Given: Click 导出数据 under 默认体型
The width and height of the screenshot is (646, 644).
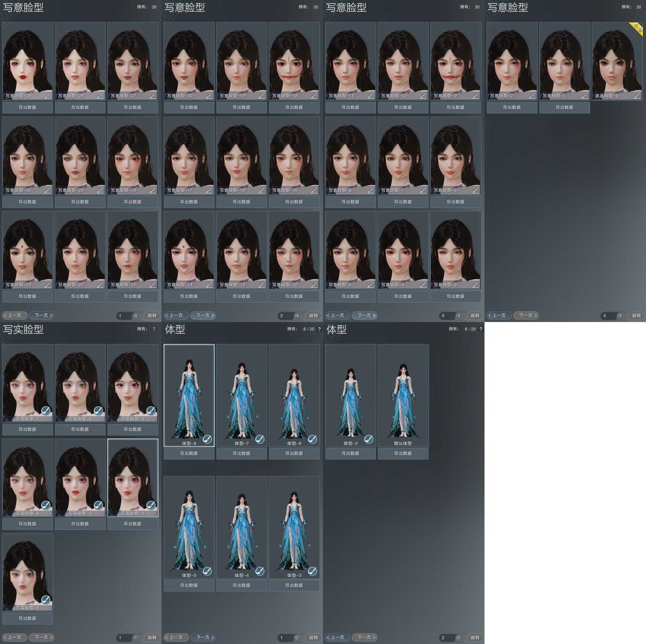Looking at the screenshot, I should coord(403,454).
